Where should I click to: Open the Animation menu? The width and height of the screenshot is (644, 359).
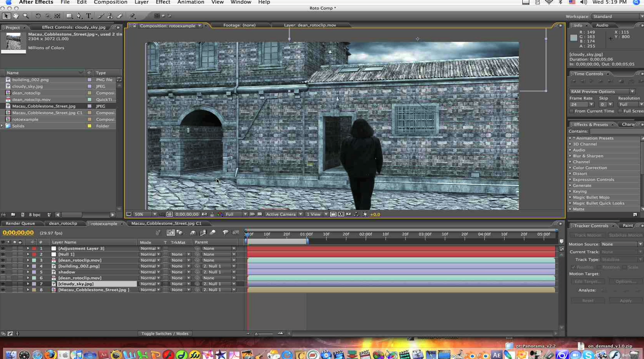[190, 3]
